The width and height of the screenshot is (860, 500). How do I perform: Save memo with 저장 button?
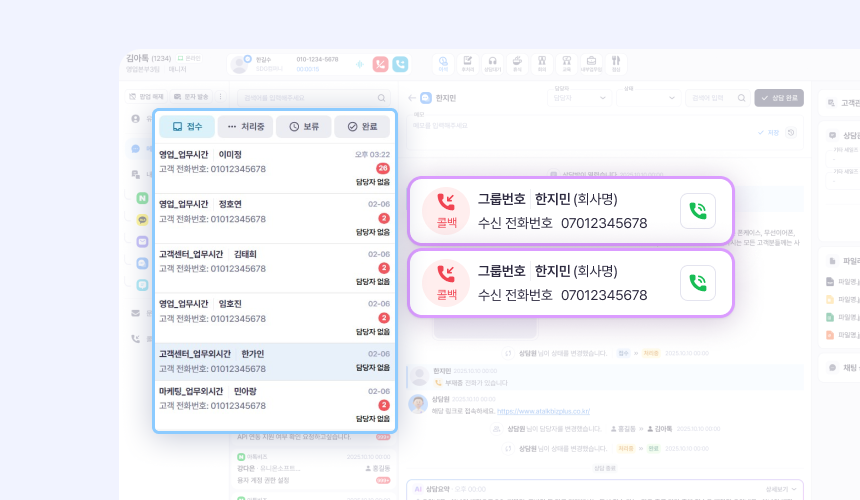[x=768, y=133]
